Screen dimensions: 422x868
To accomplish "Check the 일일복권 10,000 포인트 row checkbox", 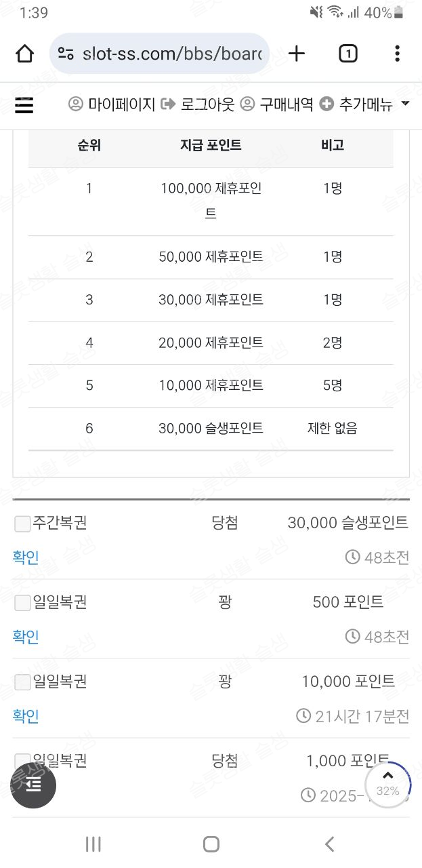I will 22,682.
